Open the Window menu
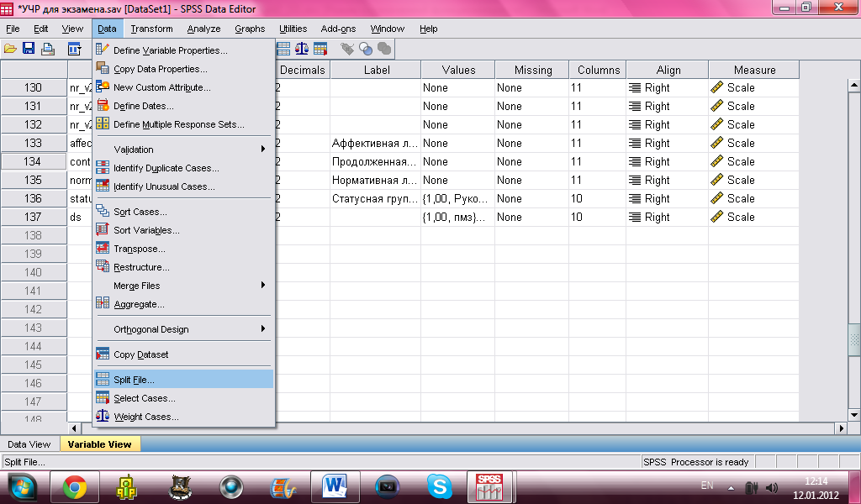 (x=387, y=29)
